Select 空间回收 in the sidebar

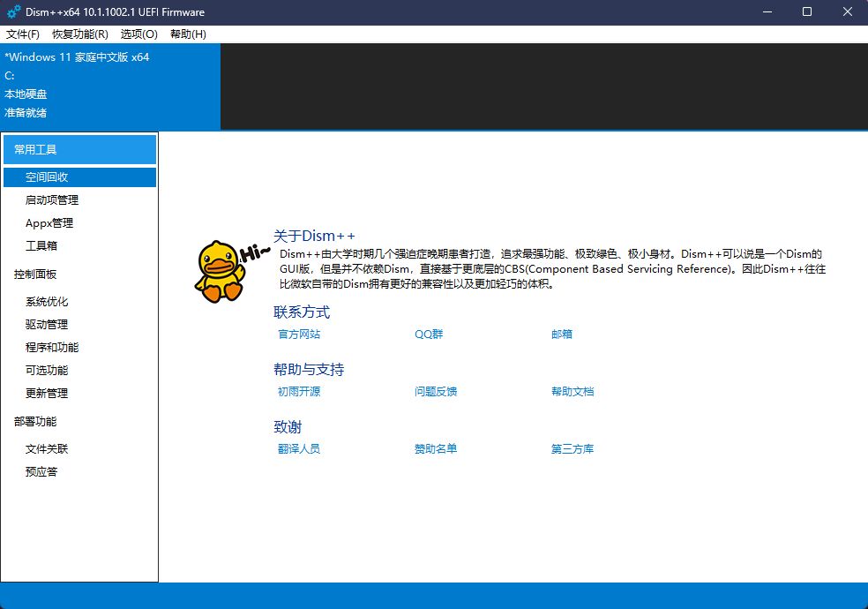tap(79, 177)
